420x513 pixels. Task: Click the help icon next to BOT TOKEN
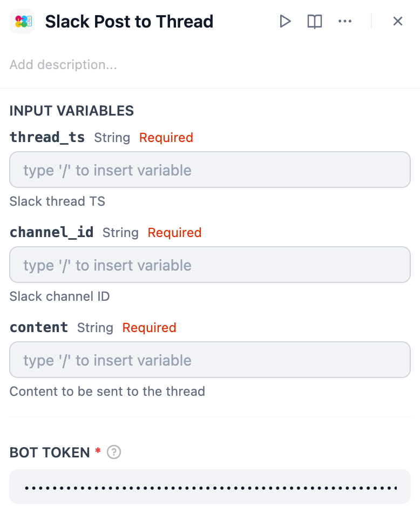[113, 453]
